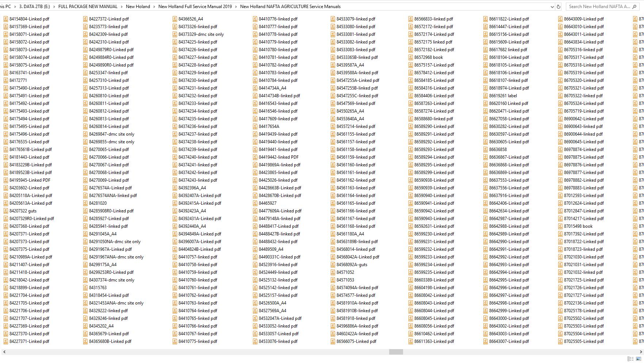Click the horizontal scrollbar thumb
Screen dimensions: 644x363
[396, 352]
